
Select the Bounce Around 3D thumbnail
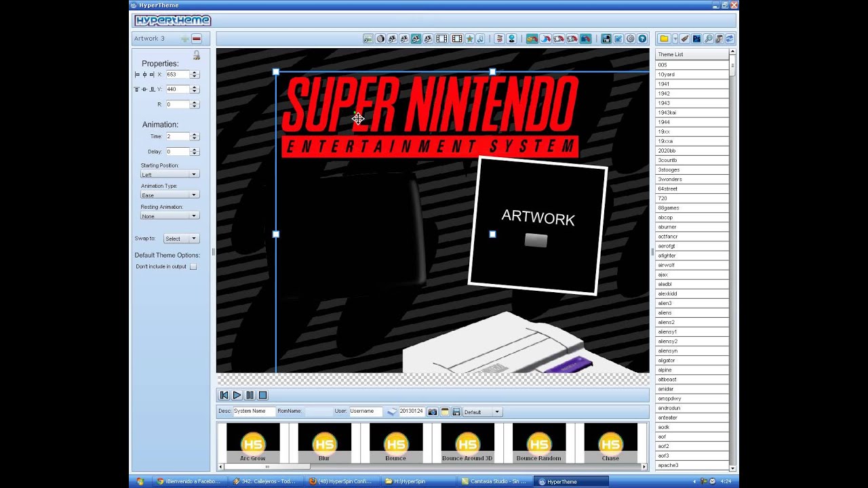467,443
